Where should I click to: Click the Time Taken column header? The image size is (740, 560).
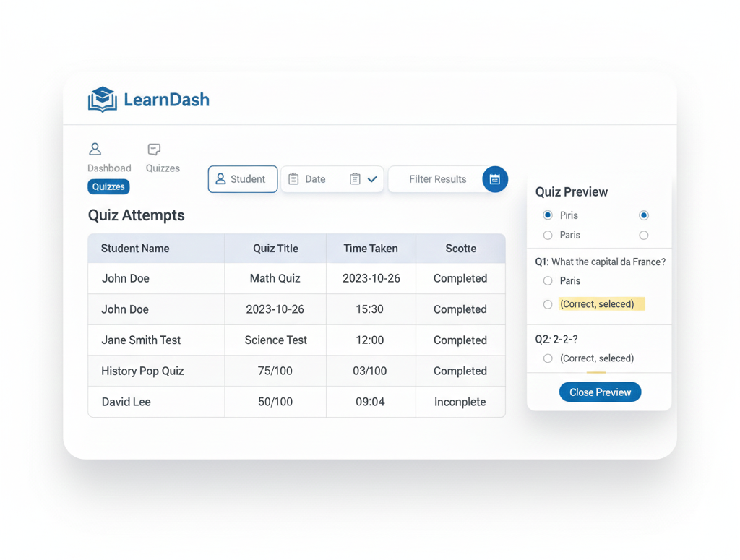point(370,249)
